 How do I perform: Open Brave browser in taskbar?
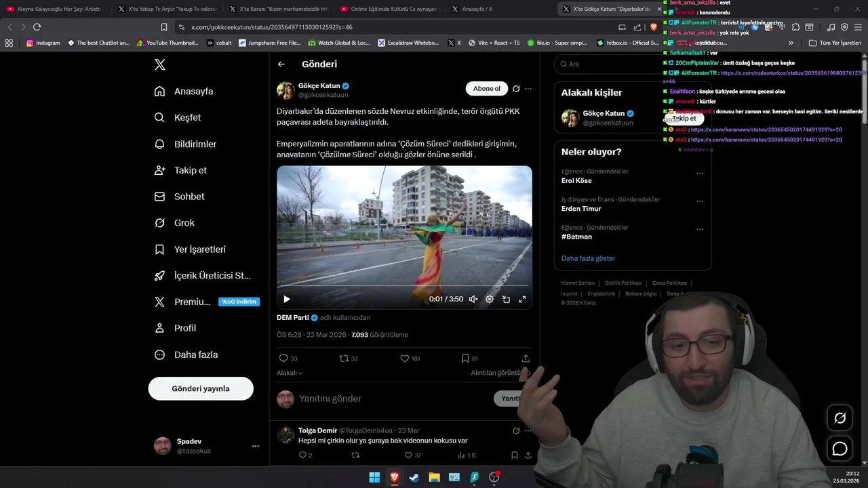394,477
